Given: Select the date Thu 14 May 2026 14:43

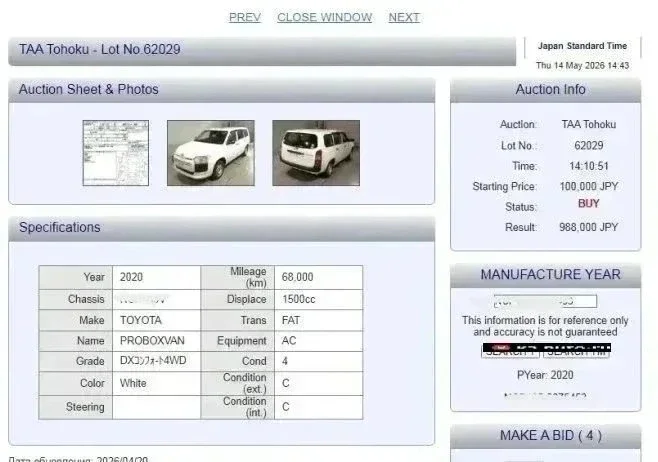Looking at the screenshot, I should pyautogui.click(x=582, y=65).
